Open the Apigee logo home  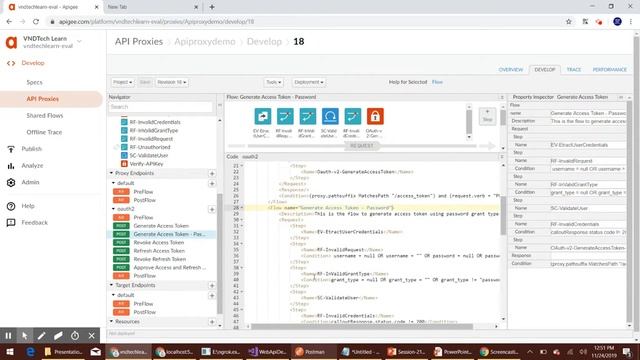(11, 42)
